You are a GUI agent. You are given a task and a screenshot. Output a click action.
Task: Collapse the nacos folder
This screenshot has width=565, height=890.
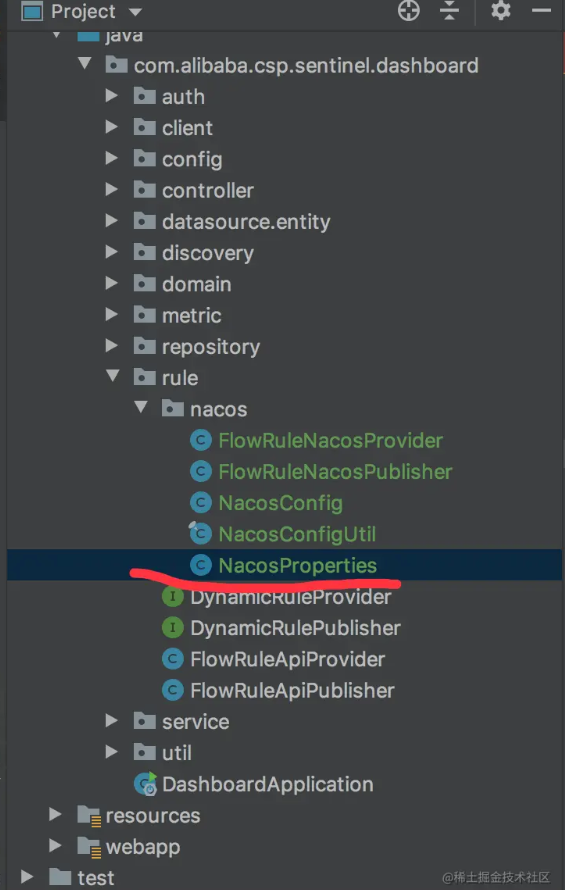(x=141, y=407)
